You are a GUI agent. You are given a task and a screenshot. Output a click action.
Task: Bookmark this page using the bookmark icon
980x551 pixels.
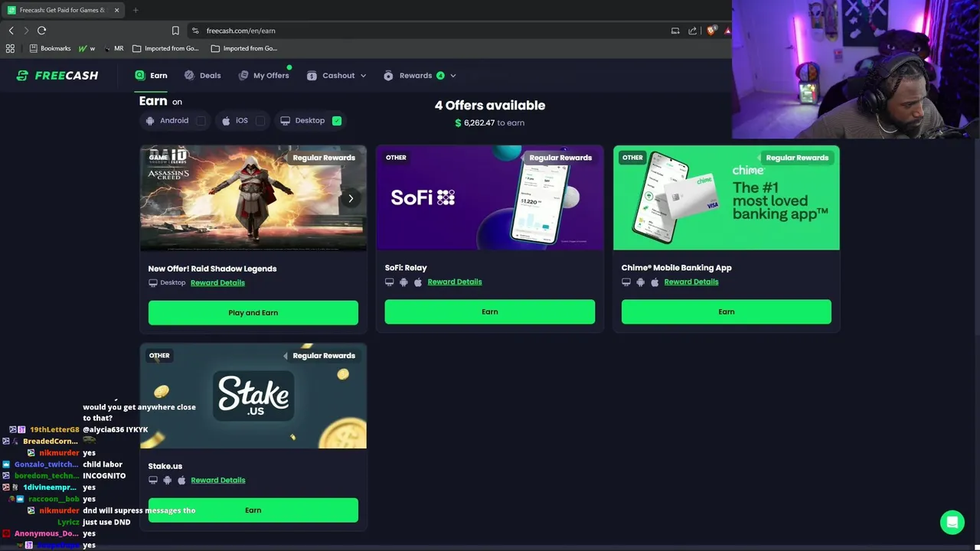point(175,31)
